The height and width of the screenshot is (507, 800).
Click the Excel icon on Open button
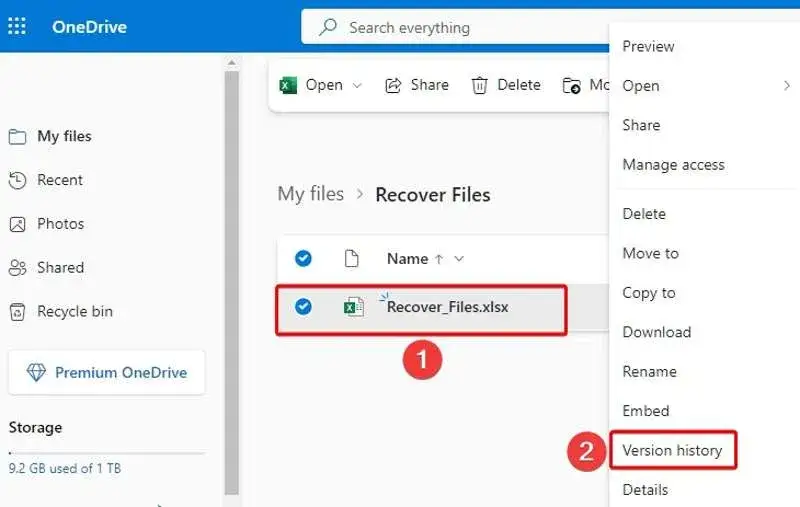[288, 85]
